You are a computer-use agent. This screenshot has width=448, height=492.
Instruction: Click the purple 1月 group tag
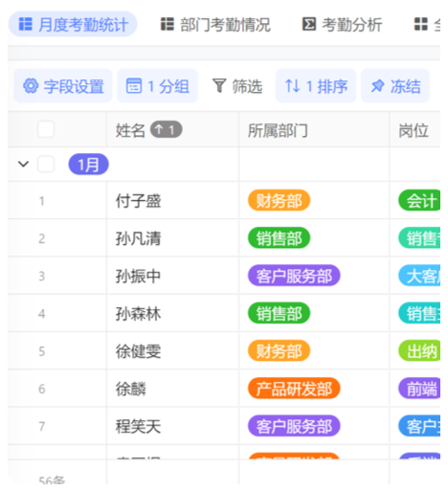88,164
